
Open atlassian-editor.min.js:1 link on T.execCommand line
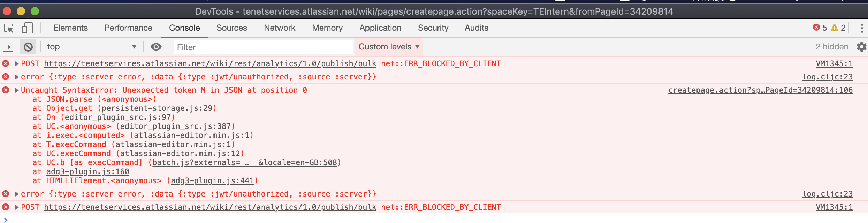click(x=173, y=145)
